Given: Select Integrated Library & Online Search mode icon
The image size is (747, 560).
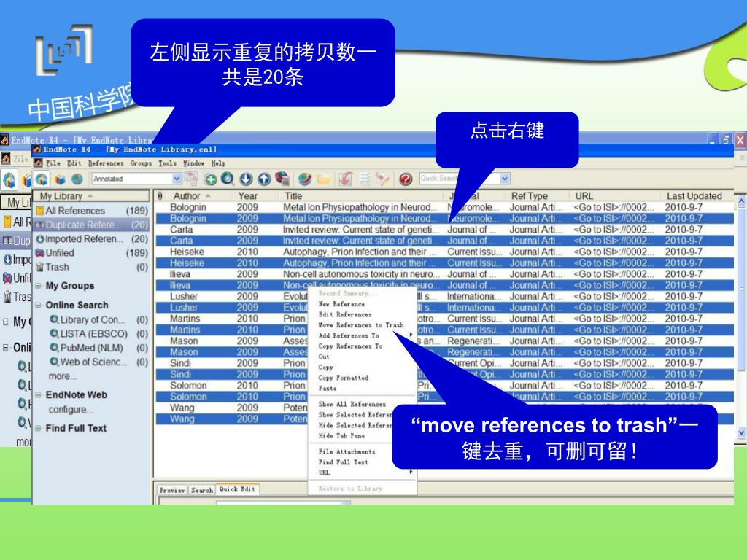Looking at the screenshot, I should 42,179.
